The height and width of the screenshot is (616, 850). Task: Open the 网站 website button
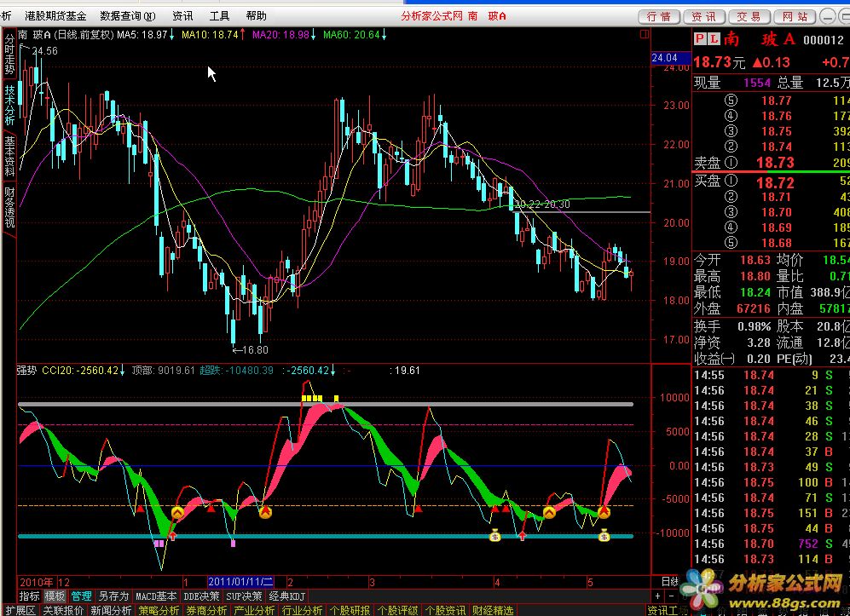click(x=795, y=17)
